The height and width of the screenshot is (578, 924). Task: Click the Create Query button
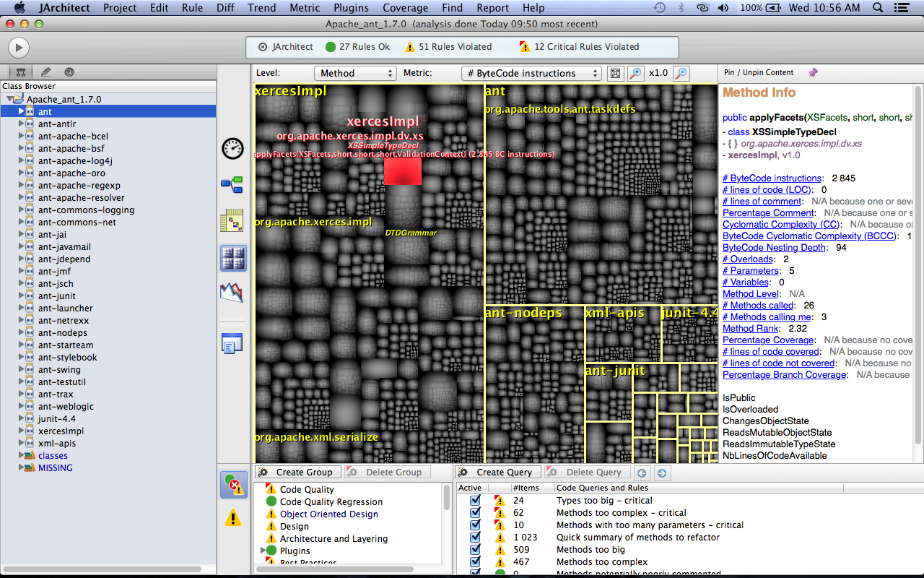pos(498,472)
